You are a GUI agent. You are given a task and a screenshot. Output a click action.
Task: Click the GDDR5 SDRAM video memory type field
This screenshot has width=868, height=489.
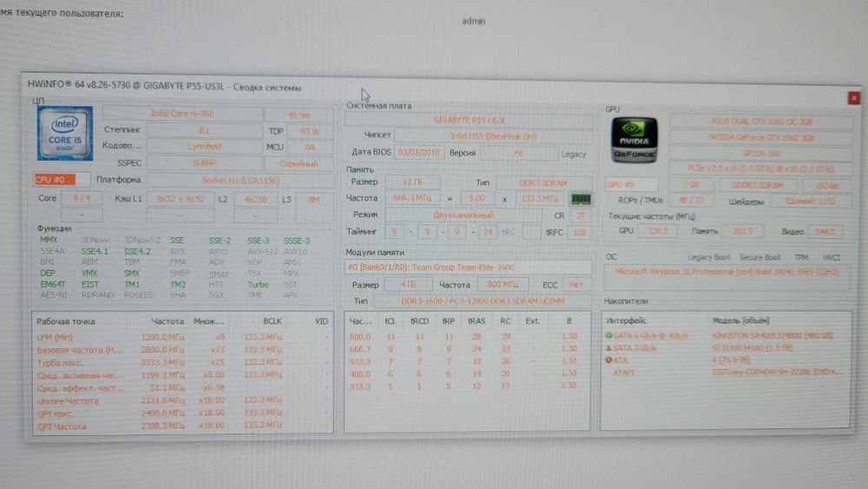(x=758, y=185)
